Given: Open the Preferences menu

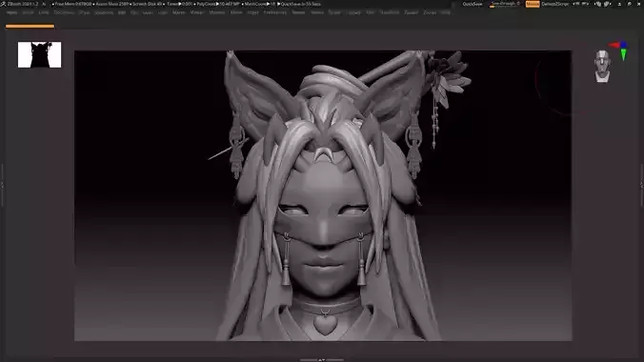Looking at the screenshot, I should coord(274,12).
